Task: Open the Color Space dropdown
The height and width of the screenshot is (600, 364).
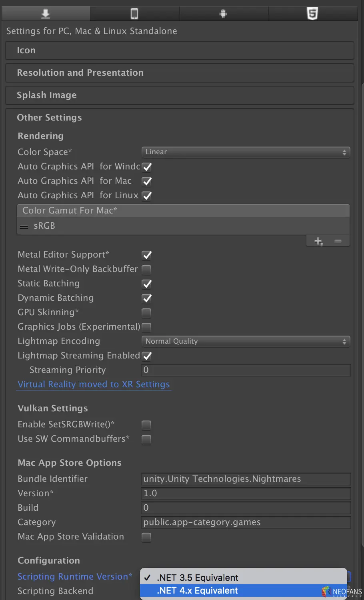Action: pos(246,152)
